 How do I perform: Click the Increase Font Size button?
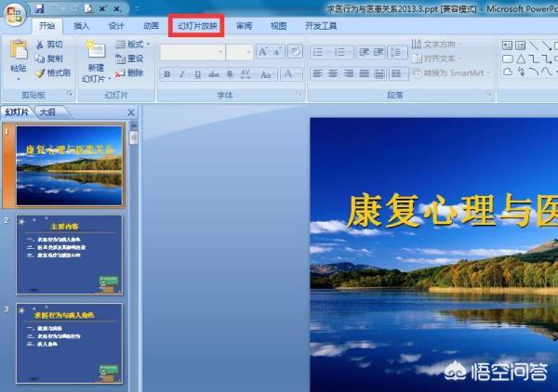(x=264, y=52)
